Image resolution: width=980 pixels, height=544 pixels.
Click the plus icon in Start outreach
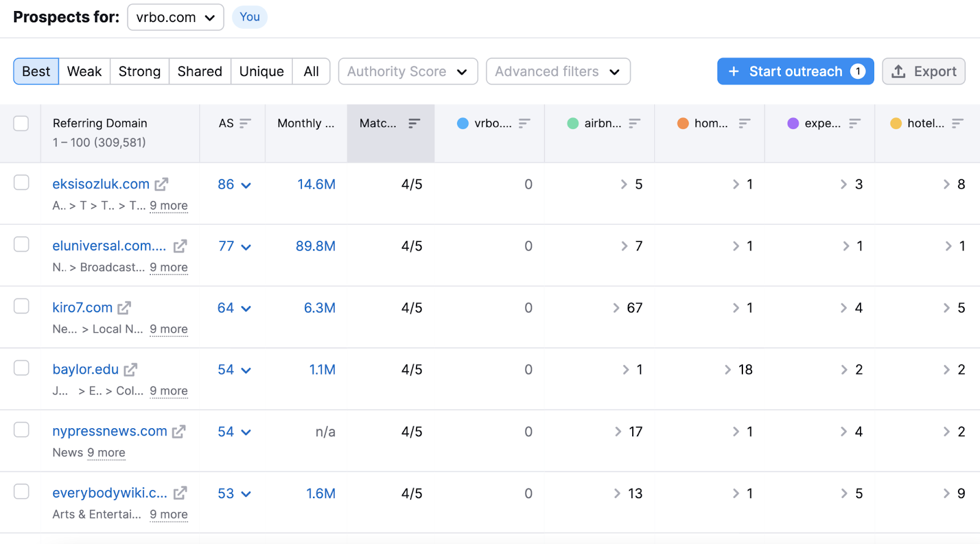pyautogui.click(x=734, y=72)
